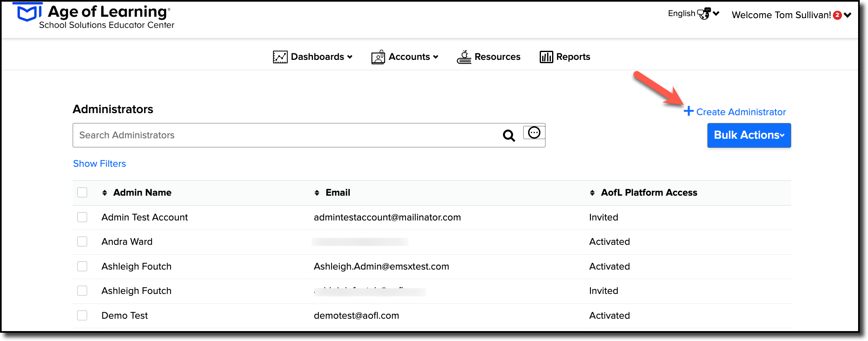The height and width of the screenshot is (341, 868).
Task: Click demotest@aofl.com email
Action: [x=356, y=316]
